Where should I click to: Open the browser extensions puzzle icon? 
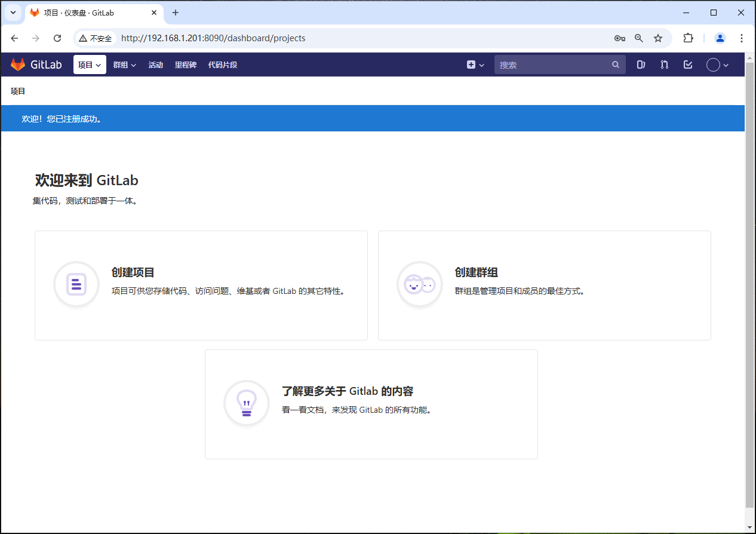[688, 38]
